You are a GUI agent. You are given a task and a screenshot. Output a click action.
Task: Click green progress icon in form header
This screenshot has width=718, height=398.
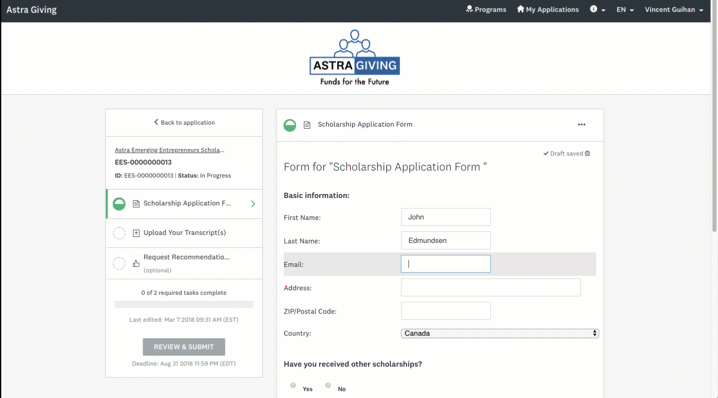point(290,125)
